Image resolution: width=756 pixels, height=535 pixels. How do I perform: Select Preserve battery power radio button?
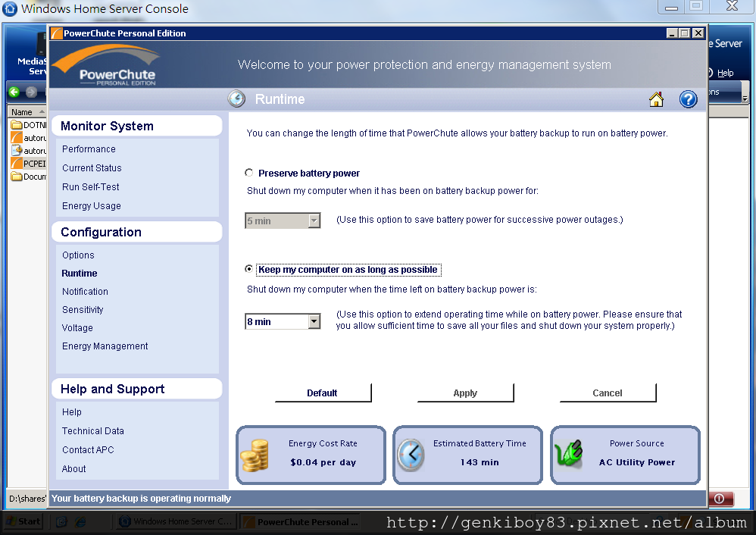click(x=248, y=173)
